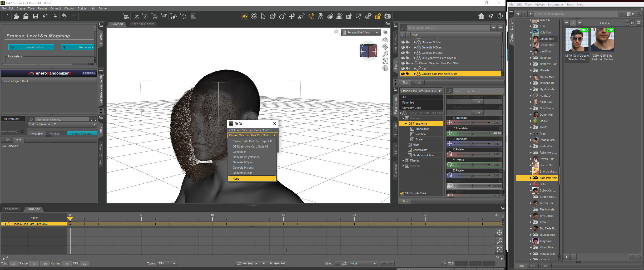Click the Undo arrow in the toolbar
This screenshot has height=270, width=644.
[64, 16]
